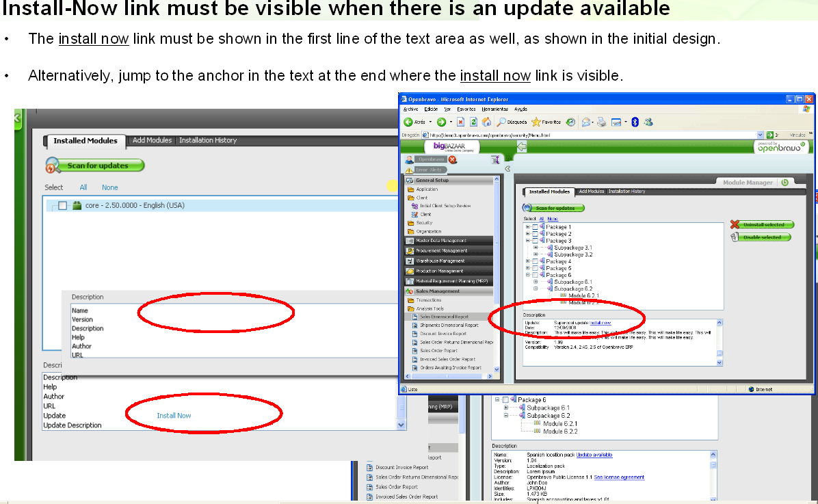Expand Package 4 tree node
The image size is (818, 504).
(528, 261)
